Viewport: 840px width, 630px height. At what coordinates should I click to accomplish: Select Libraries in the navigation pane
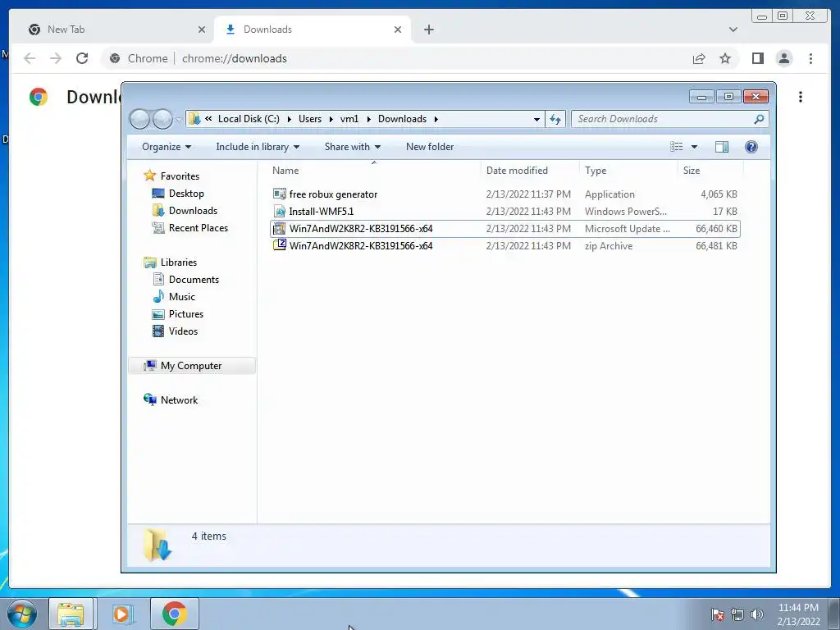click(x=178, y=262)
